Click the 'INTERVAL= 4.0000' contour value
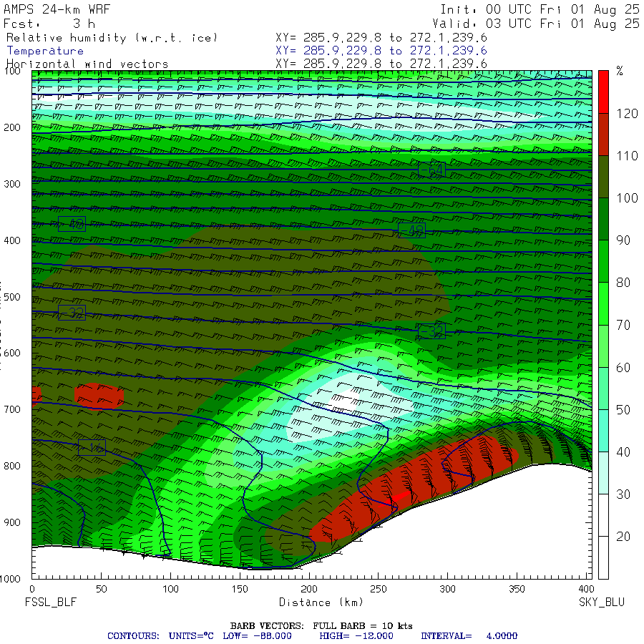Screen dimensions: 644x644 469,636
